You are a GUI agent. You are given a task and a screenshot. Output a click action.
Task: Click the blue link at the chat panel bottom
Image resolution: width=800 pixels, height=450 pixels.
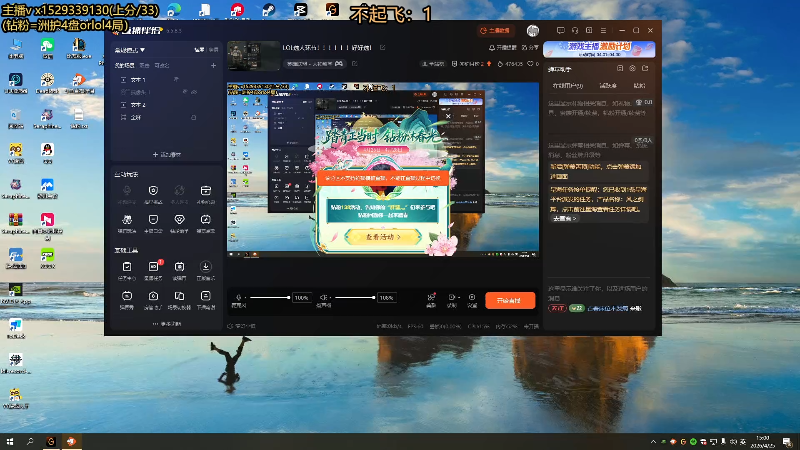pos(607,309)
